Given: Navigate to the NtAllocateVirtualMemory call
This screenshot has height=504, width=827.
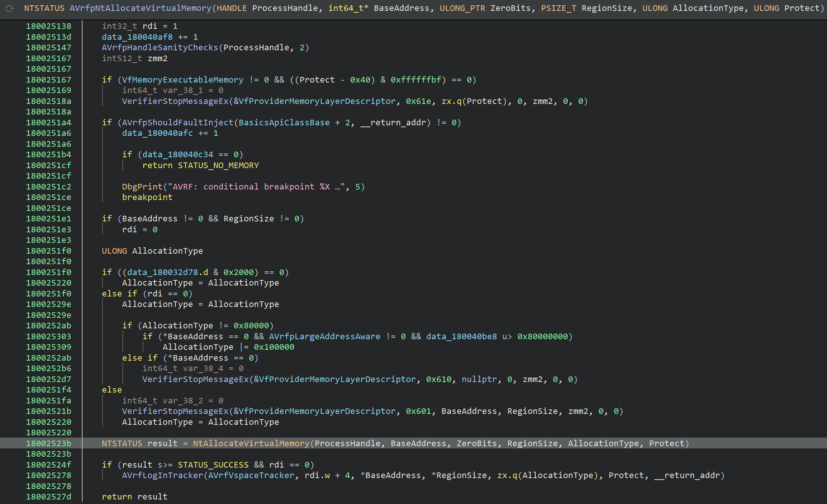Looking at the screenshot, I should pos(251,444).
